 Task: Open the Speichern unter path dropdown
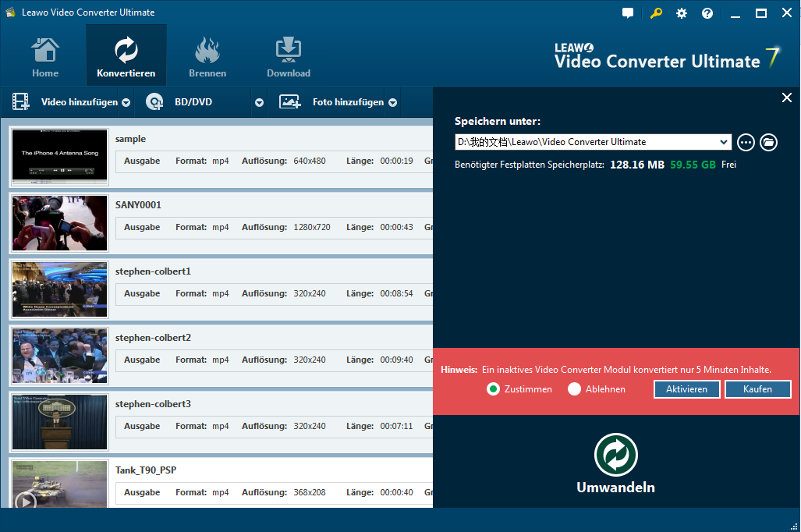724,142
